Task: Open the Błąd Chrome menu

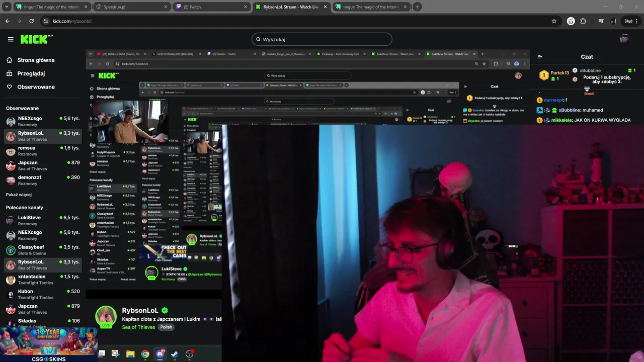Action: coord(631,21)
